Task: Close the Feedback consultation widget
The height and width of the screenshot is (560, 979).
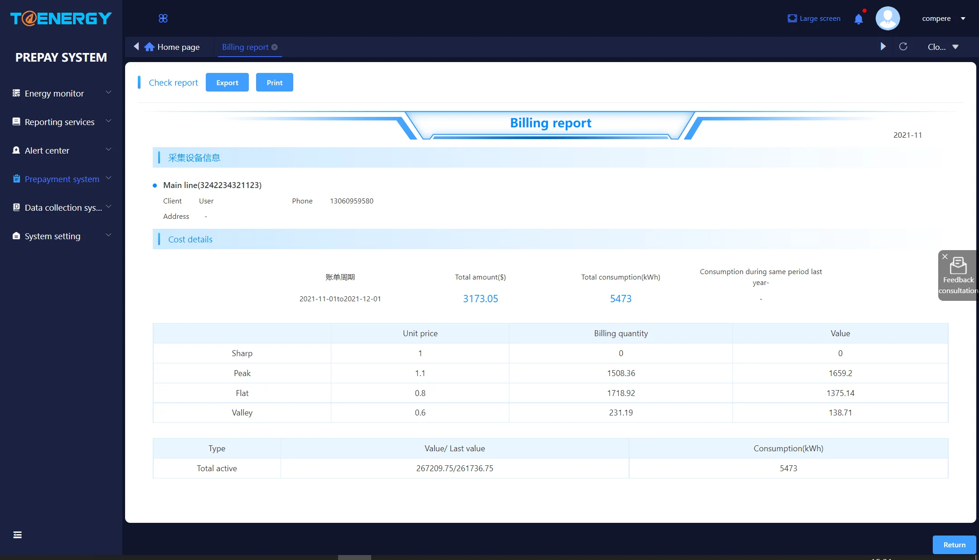Action: [945, 257]
